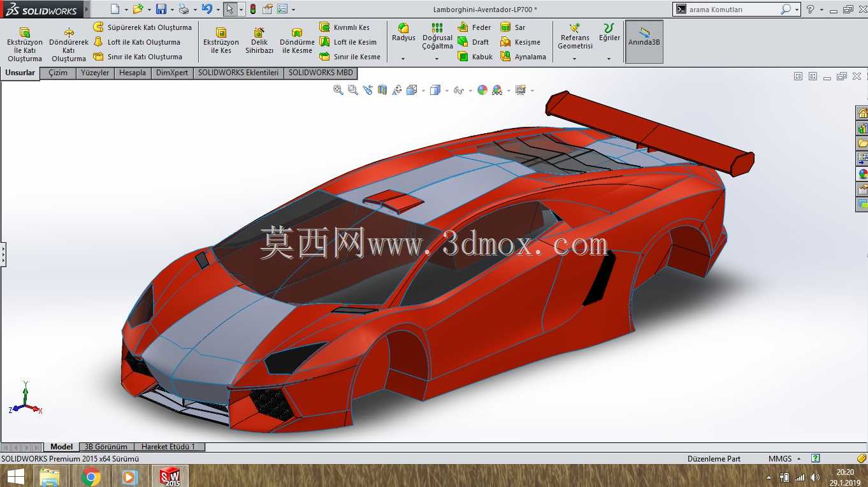Expand the Radyus dropdown arrow
This screenshot has width=868, height=487.
tap(403, 59)
